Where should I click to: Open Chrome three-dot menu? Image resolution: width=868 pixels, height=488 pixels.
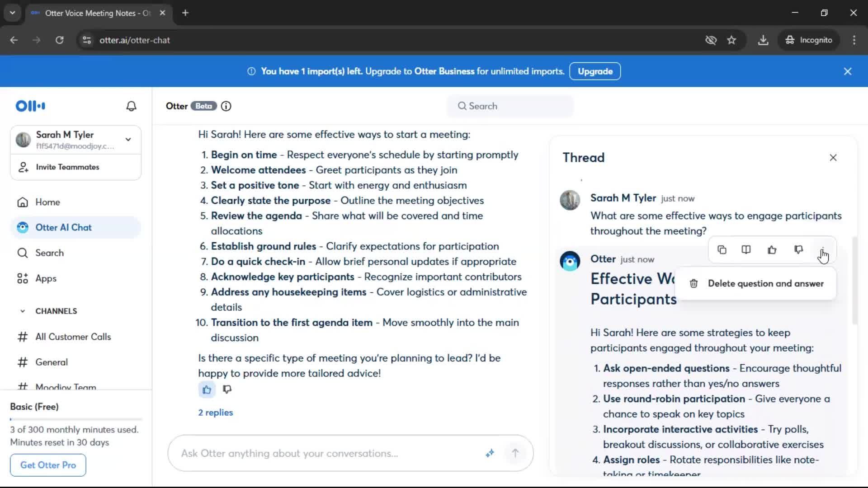tap(854, 40)
